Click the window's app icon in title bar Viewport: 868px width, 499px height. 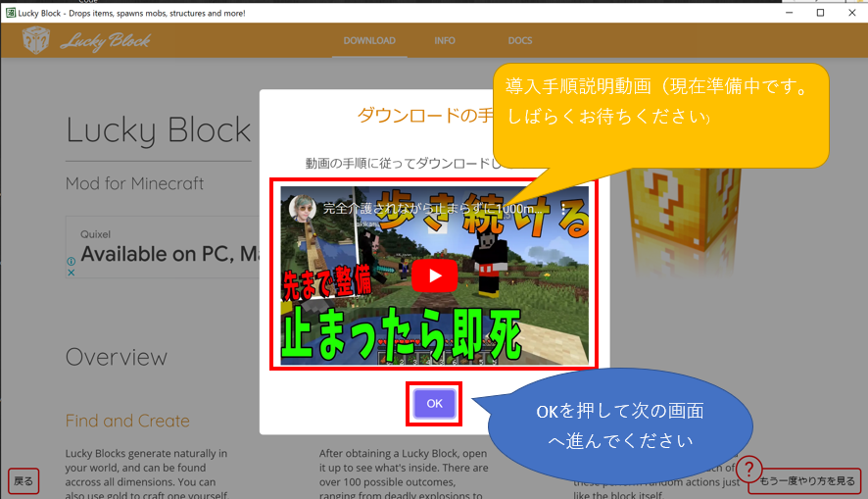pos(11,13)
